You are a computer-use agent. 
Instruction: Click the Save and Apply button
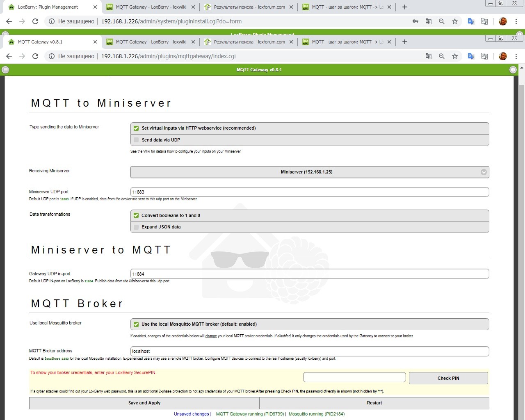[144, 403]
